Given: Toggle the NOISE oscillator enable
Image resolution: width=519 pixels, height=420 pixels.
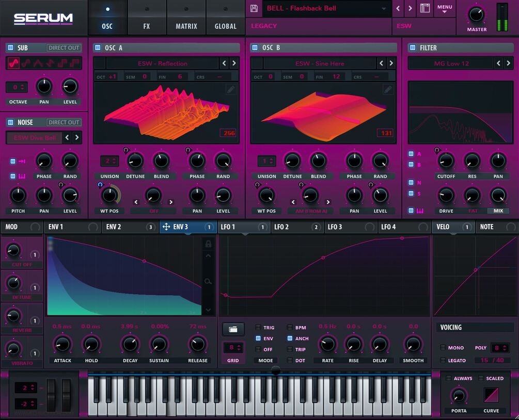Looking at the screenshot, I should click(x=11, y=122).
